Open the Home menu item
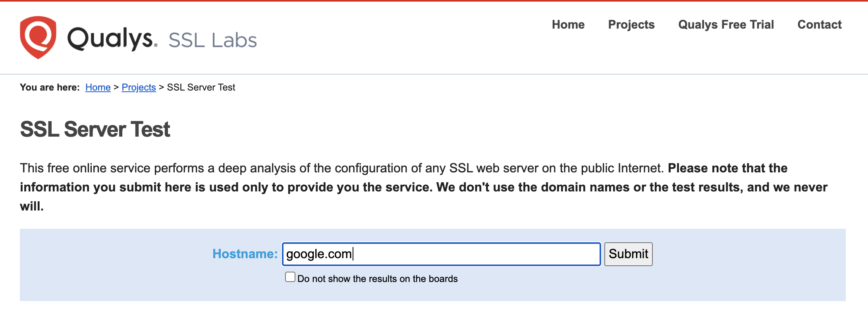The width and height of the screenshot is (868, 309). tap(568, 25)
